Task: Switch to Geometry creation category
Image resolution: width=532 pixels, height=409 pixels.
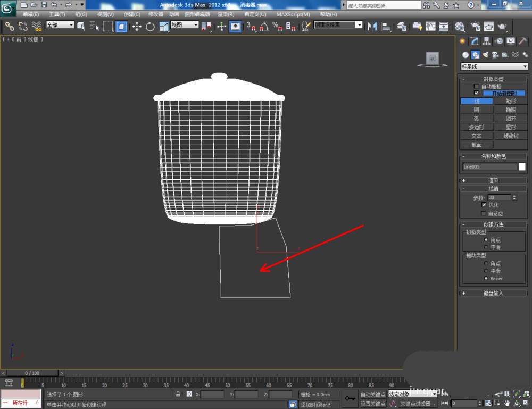Action: [465, 55]
